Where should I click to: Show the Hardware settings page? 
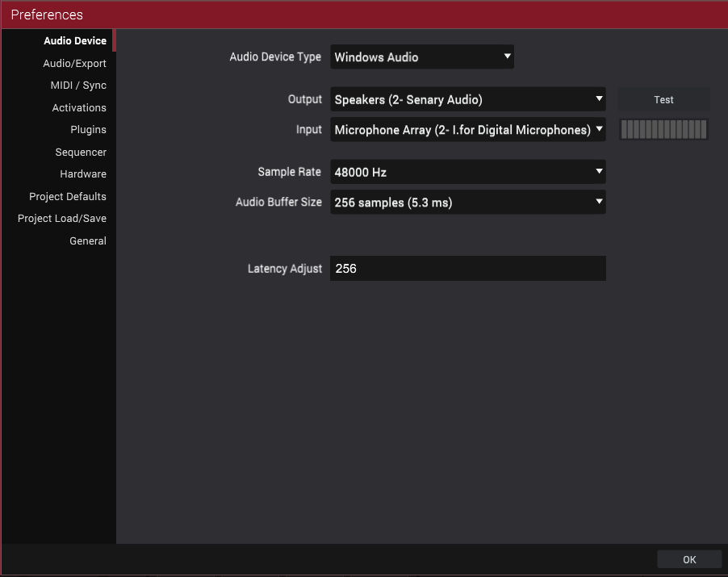(83, 174)
